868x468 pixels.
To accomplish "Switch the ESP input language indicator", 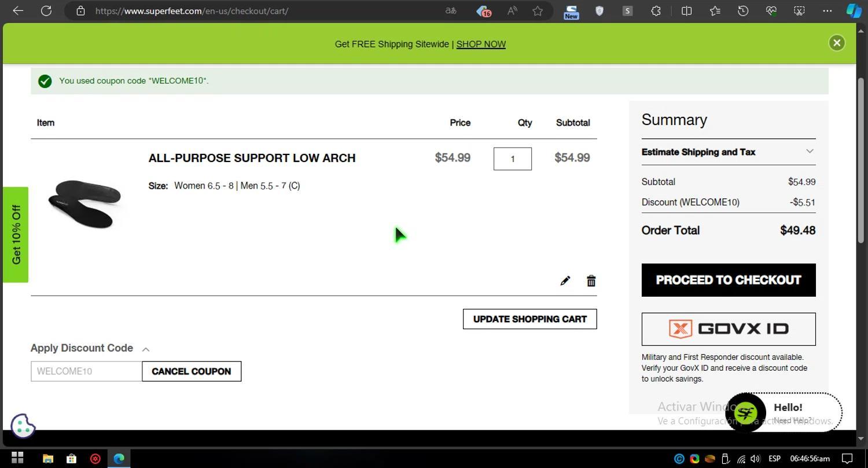I will [x=774, y=459].
